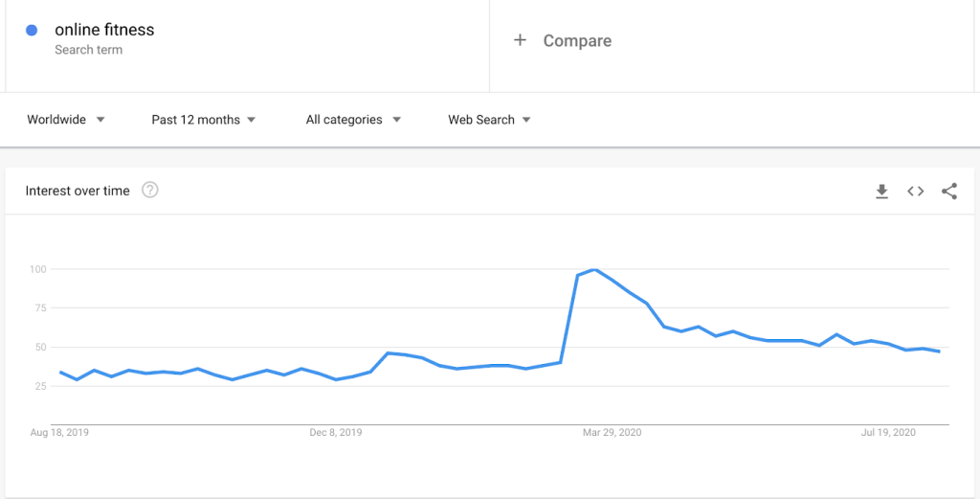Click the plus icon beside Compare
This screenshot has width=980, height=499.
coord(520,40)
